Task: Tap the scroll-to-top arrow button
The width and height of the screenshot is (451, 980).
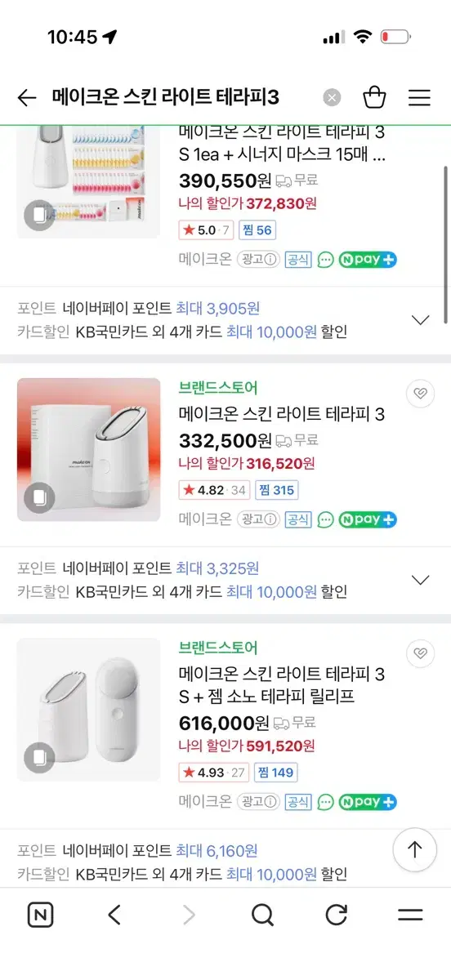Action: tap(415, 849)
